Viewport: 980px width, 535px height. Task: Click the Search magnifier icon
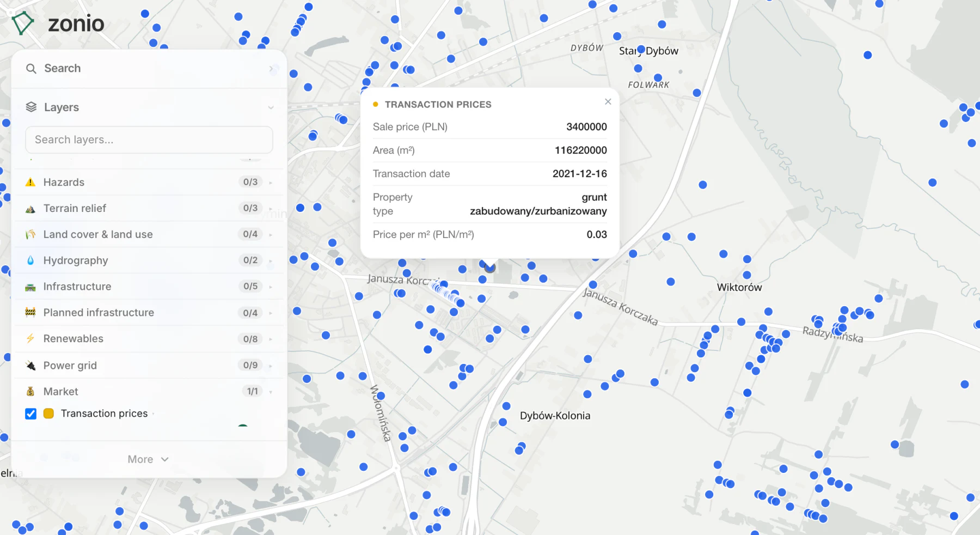click(x=31, y=69)
